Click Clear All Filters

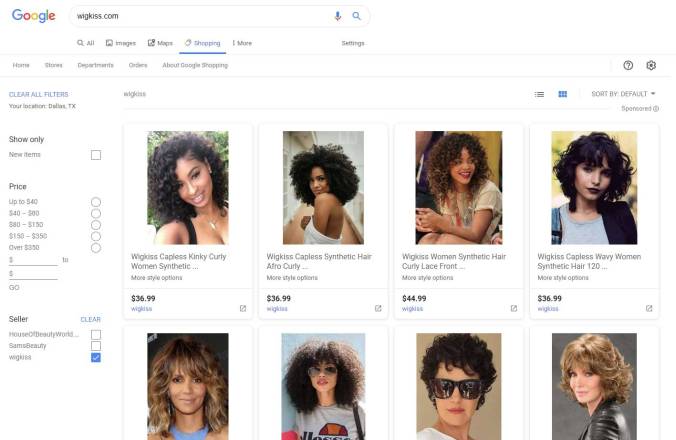[x=38, y=94]
